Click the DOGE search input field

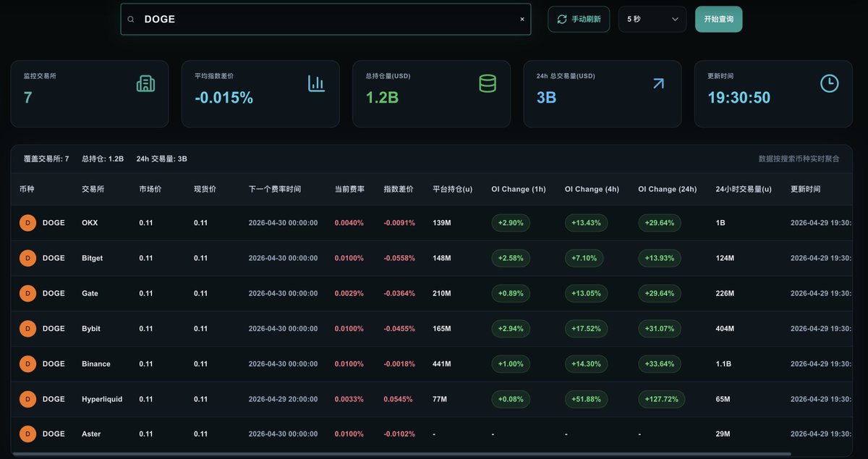pyautogui.click(x=325, y=20)
